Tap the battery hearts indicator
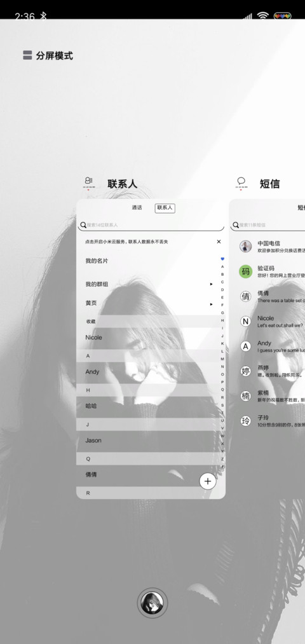 [282, 16]
